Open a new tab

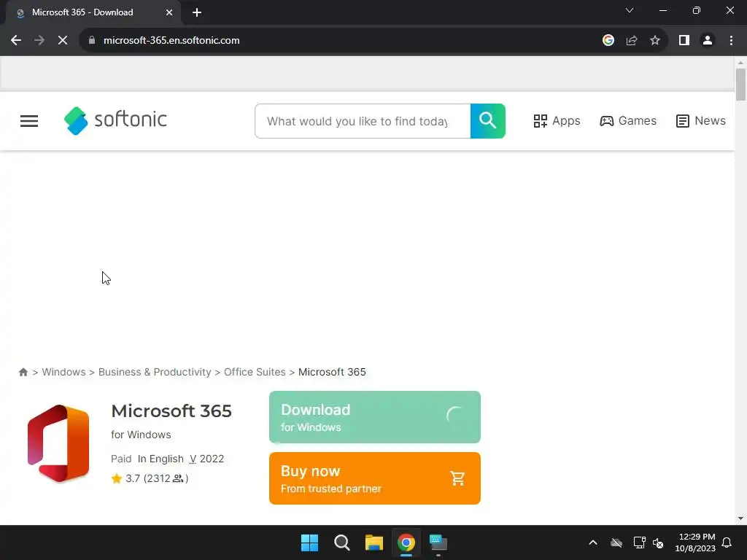197,12
